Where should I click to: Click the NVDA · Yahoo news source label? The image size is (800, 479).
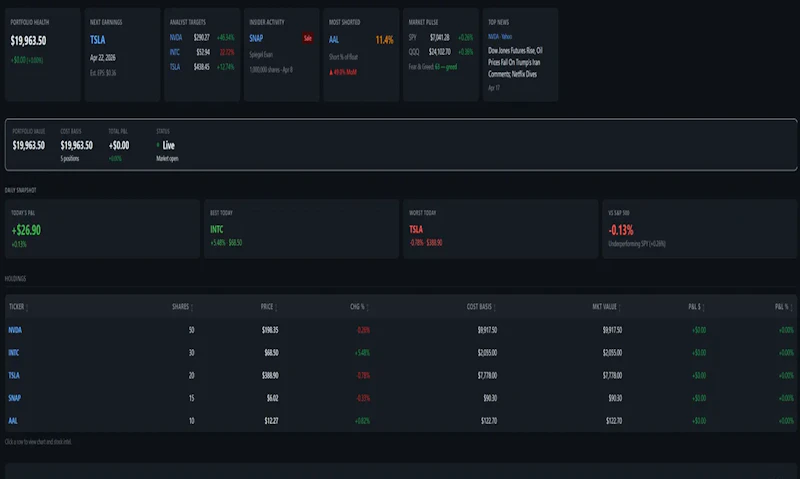click(x=500, y=36)
